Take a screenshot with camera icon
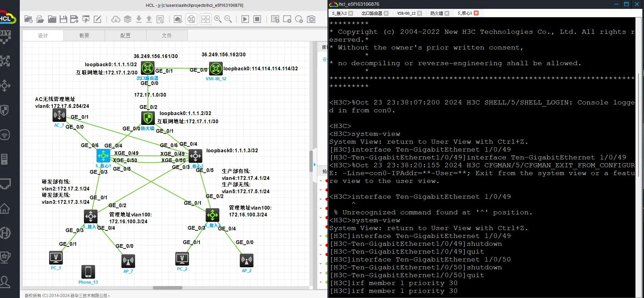This screenshot has height=298, width=644. click(x=311, y=19)
